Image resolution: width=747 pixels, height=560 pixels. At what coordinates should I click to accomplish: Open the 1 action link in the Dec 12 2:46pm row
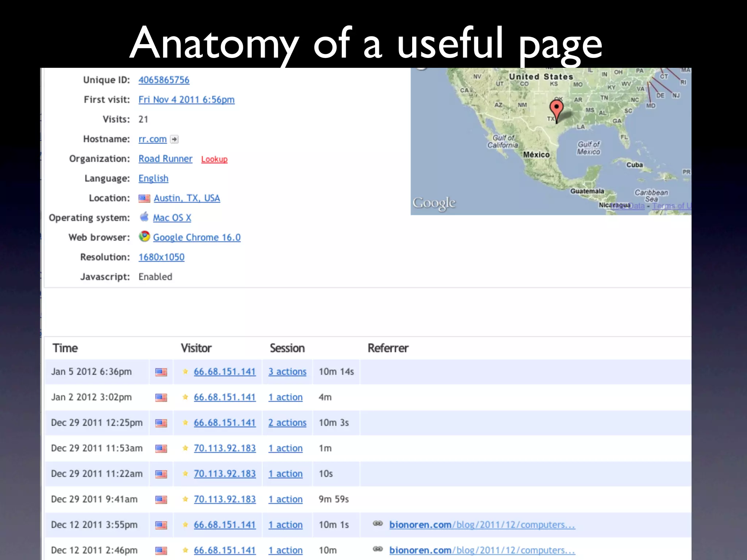click(286, 550)
